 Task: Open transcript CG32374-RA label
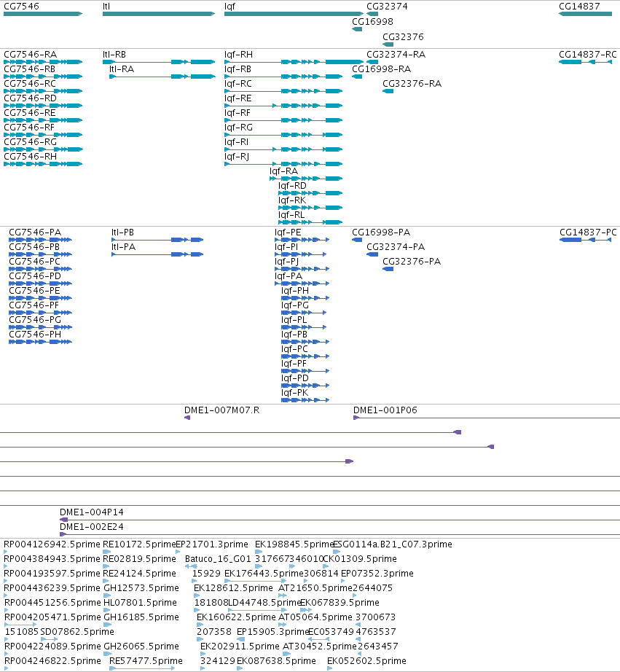[x=396, y=55]
